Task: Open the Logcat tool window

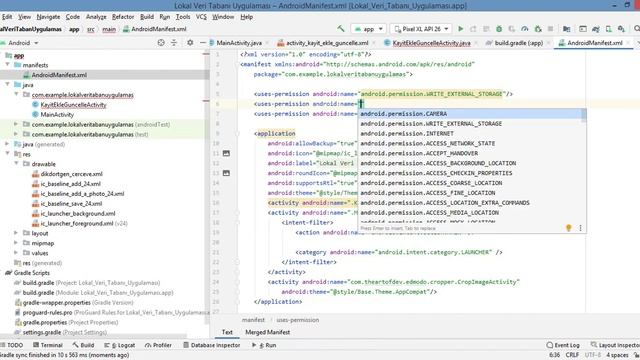Action: 120,345
